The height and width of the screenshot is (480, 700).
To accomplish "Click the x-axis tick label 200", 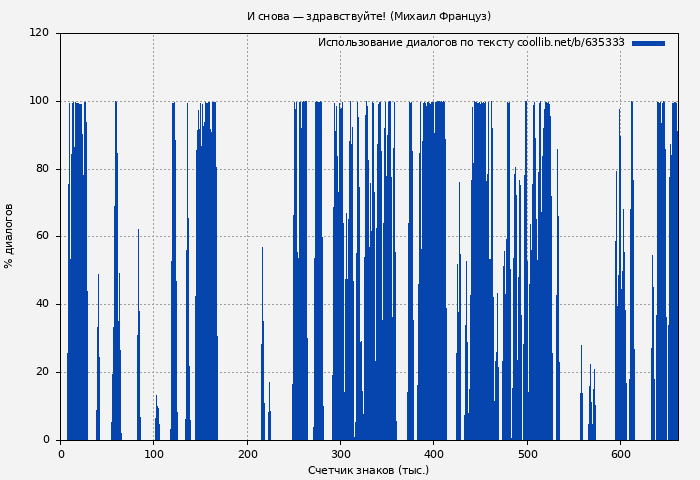I will click(x=247, y=454).
